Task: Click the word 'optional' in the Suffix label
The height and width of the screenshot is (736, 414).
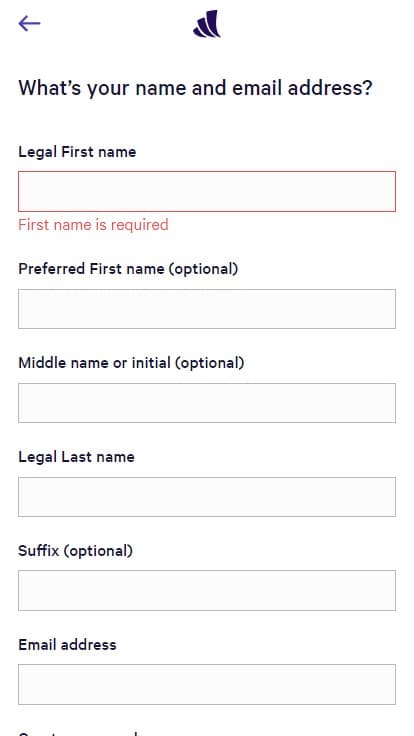Action: tap(98, 550)
